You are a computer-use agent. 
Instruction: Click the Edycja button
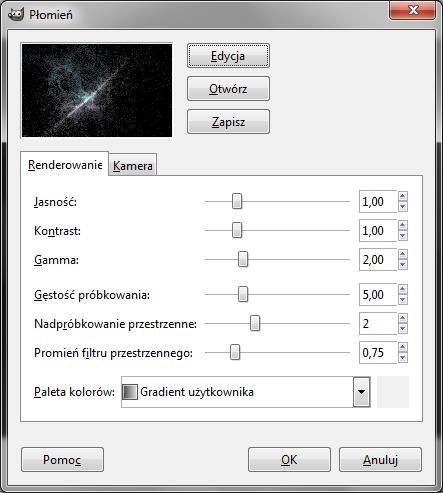pos(228,56)
